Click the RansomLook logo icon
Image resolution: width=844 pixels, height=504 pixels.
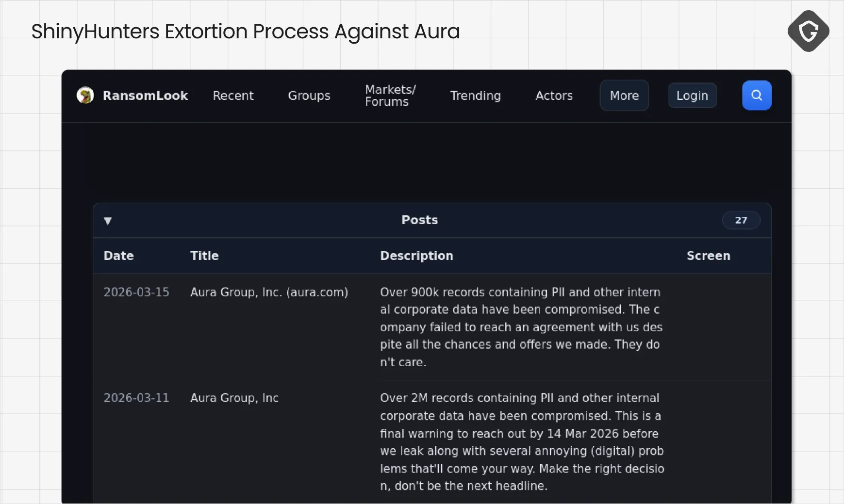pos(85,96)
